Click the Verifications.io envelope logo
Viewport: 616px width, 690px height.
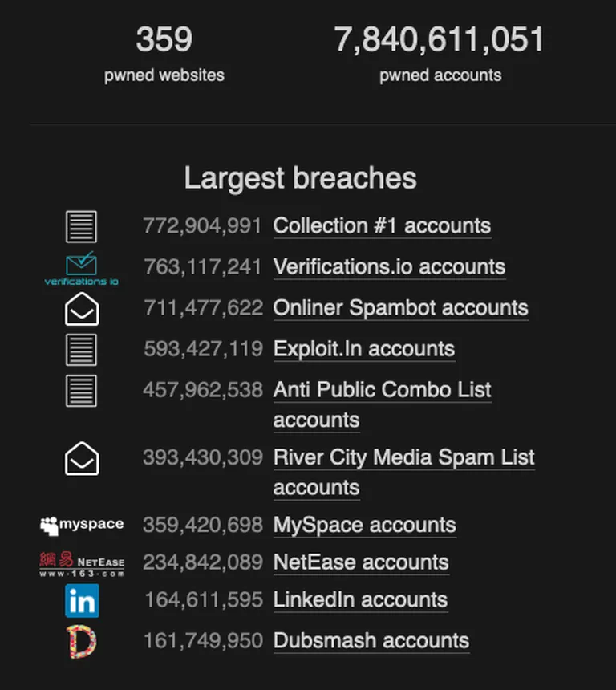(81, 269)
